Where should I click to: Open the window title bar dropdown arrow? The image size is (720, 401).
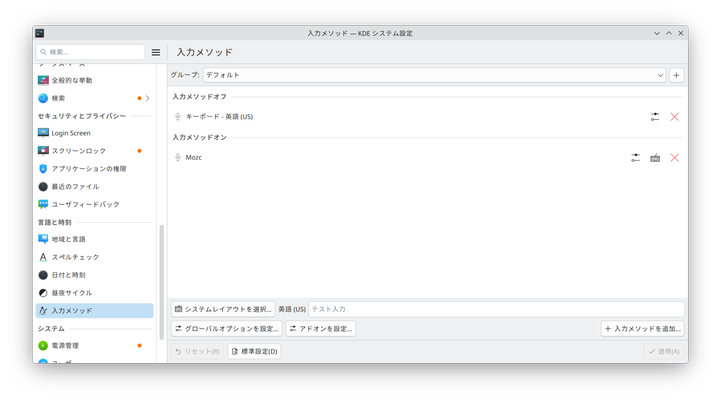656,33
